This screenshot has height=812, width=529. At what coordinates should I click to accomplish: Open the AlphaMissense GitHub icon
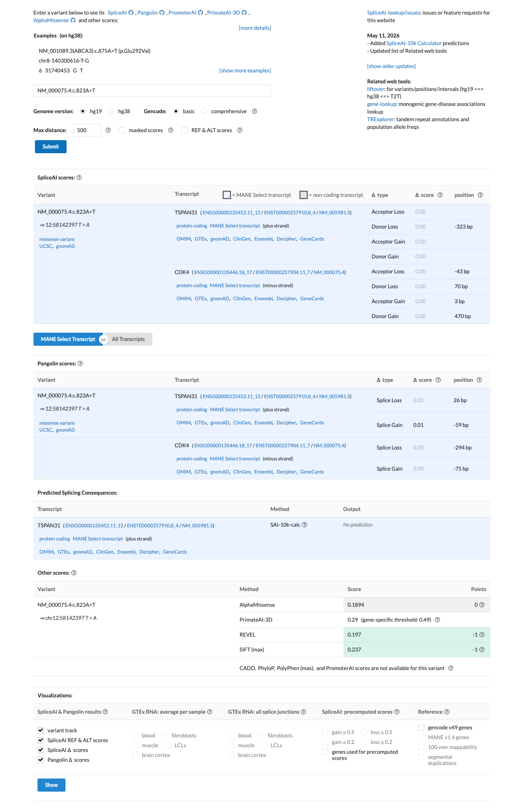pos(73,20)
